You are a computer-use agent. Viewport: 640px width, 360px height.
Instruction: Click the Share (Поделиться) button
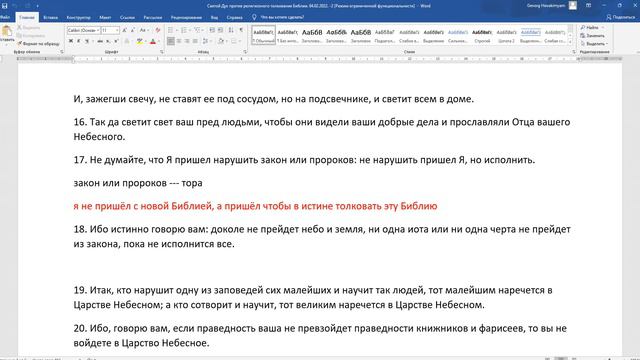[x=620, y=17]
